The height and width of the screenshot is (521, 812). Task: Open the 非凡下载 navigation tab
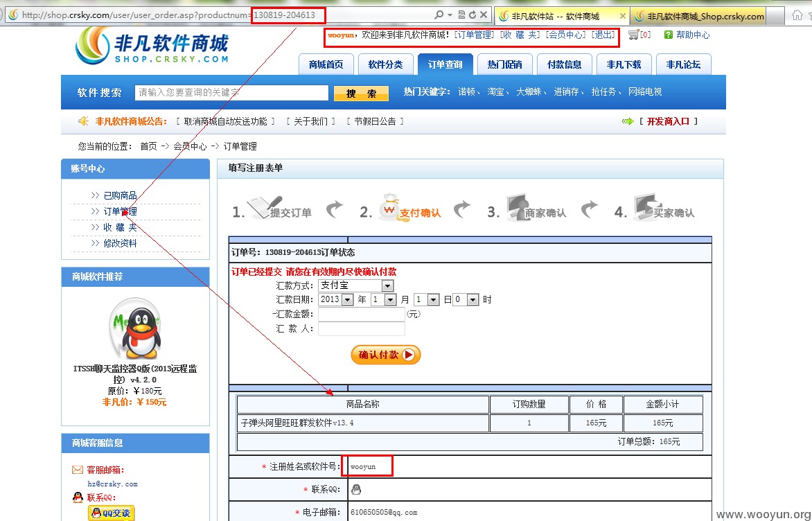pos(624,64)
